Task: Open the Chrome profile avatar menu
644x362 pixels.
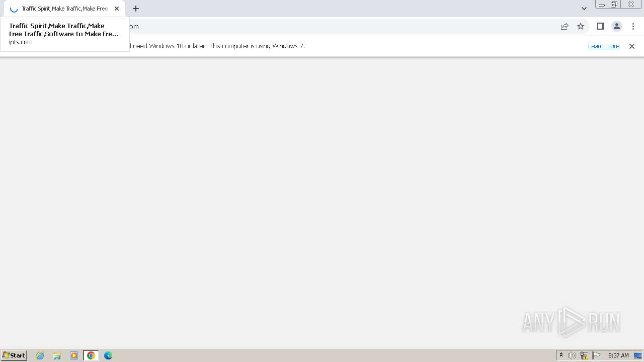Action: [617, 26]
